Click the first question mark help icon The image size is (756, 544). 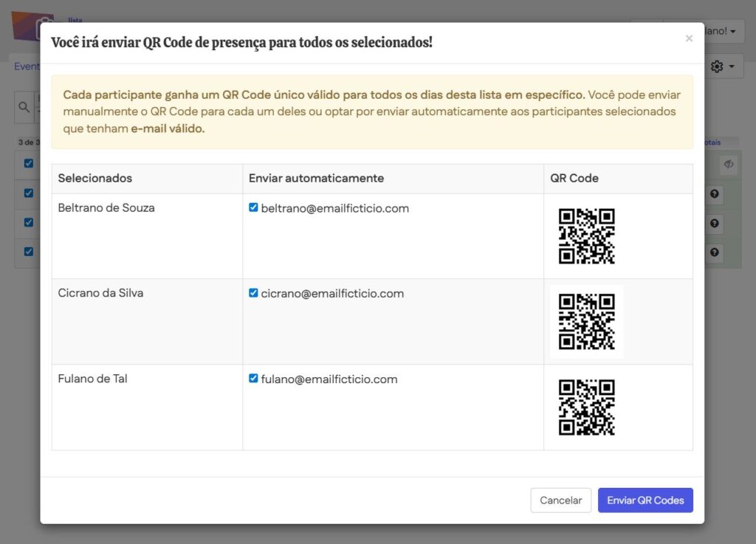(x=714, y=194)
